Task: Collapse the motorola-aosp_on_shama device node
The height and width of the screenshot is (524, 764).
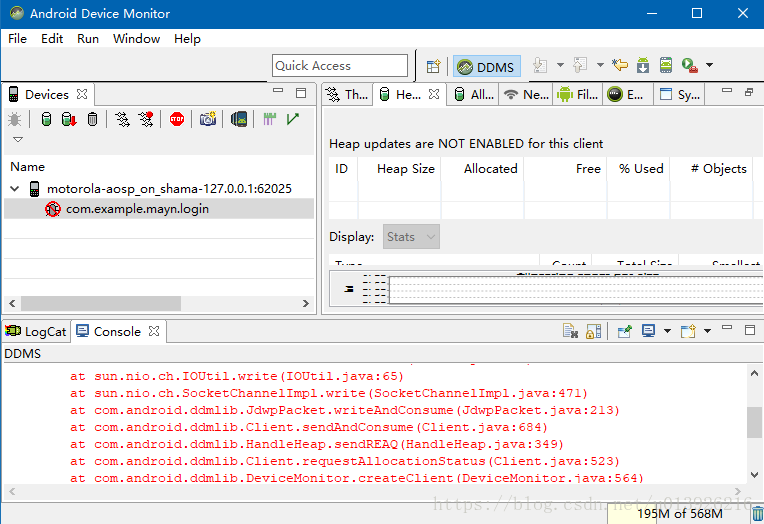Action: (x=15, y=189)
